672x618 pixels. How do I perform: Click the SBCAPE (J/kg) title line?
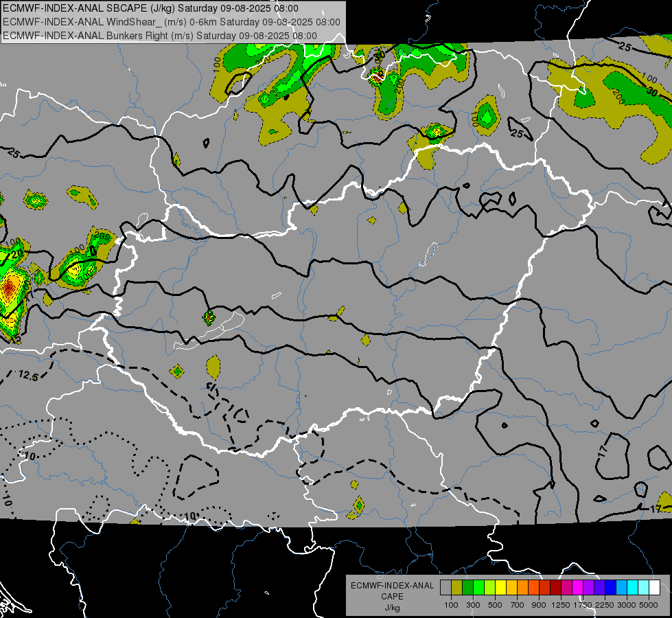pyautogui.click(x=150, y=8)
